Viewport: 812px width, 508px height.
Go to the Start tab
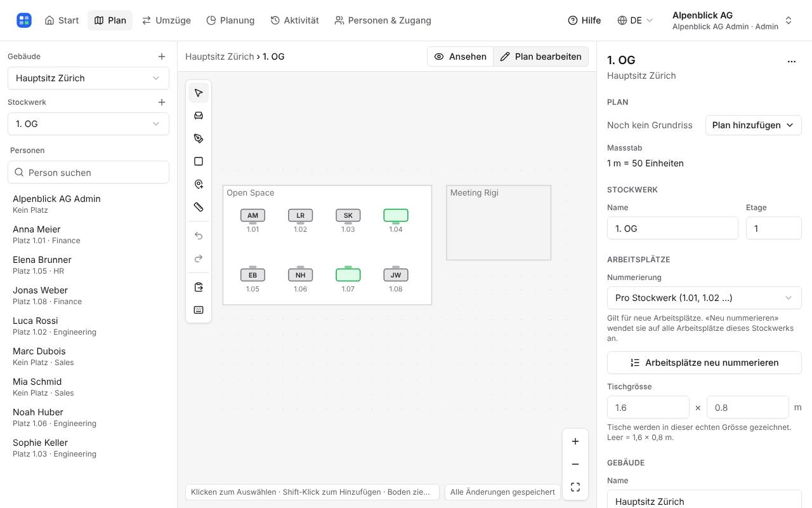pyautogui.click(x=62, y=20)
